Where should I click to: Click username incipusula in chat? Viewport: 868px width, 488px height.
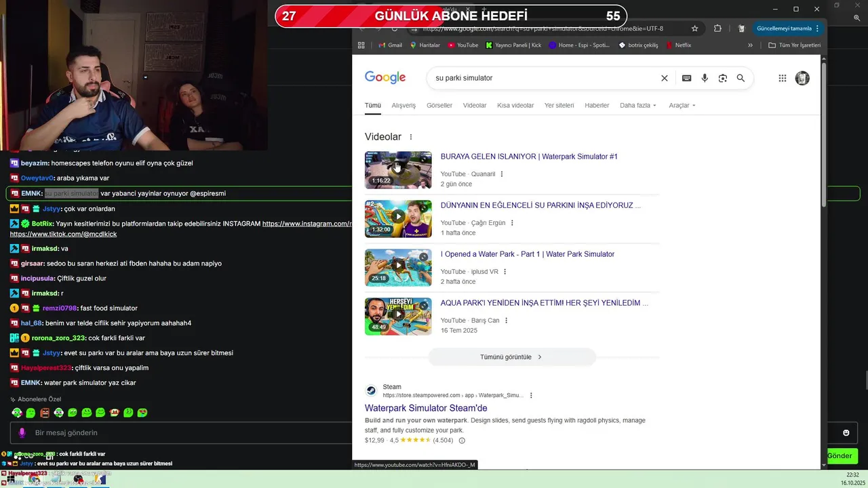[x=36, y=279]
